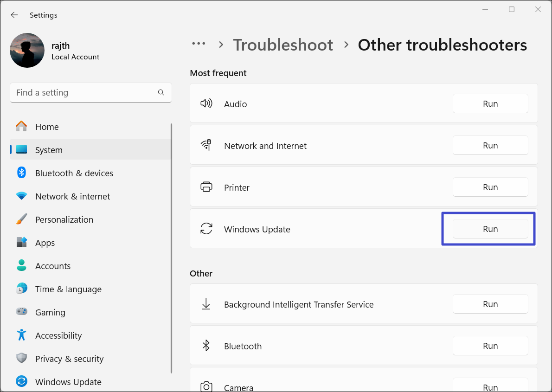Run the Windows Update troubleshooter
The height and width of the screenshot is (392, 552).
pos(490,229)
